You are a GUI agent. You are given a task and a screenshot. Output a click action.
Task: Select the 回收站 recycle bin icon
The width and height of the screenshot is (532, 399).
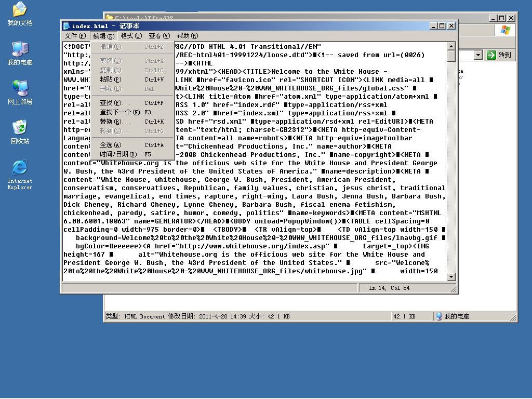pyautogui.click(x=20, y=132)
